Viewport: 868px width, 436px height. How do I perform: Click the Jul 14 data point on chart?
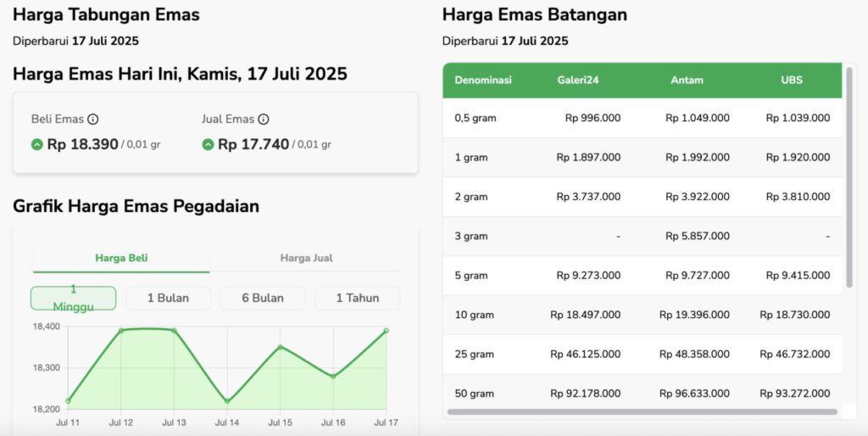point(227,401)
